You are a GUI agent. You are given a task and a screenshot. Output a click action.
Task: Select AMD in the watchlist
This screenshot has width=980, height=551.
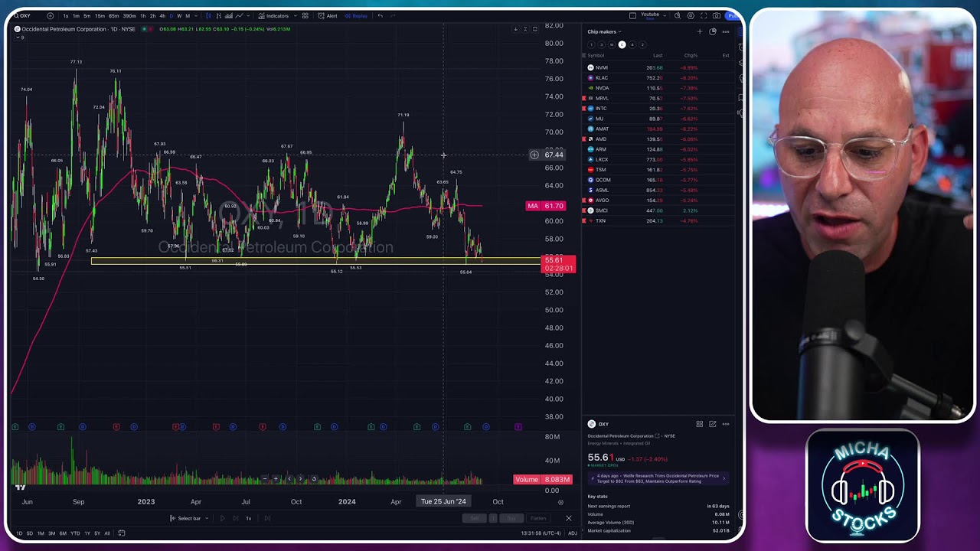658,139
